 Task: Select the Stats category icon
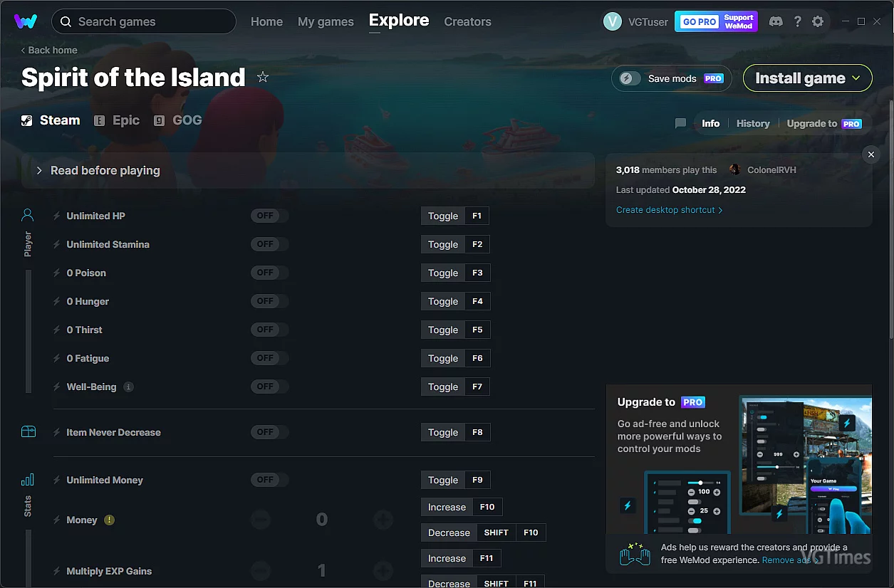point(28,480)
